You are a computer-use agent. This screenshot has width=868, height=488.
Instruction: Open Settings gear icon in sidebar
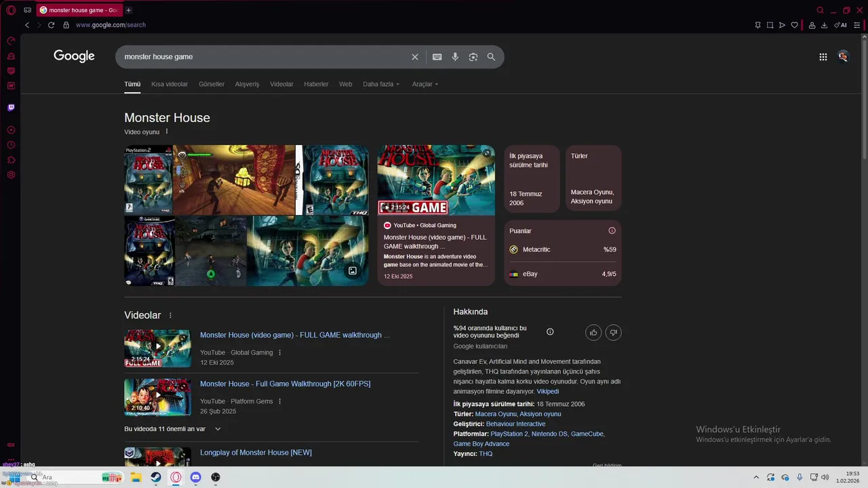pyautogui.click(x=11, y=175)
